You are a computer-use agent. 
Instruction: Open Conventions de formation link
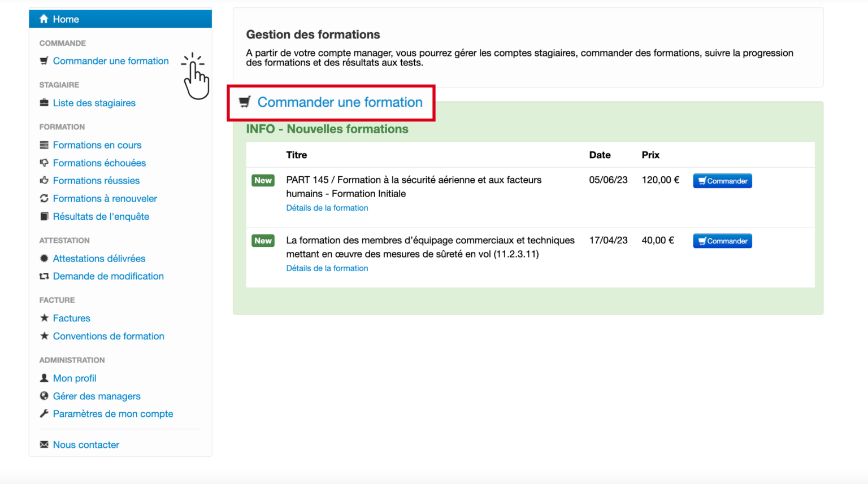[x=108, y=336]
